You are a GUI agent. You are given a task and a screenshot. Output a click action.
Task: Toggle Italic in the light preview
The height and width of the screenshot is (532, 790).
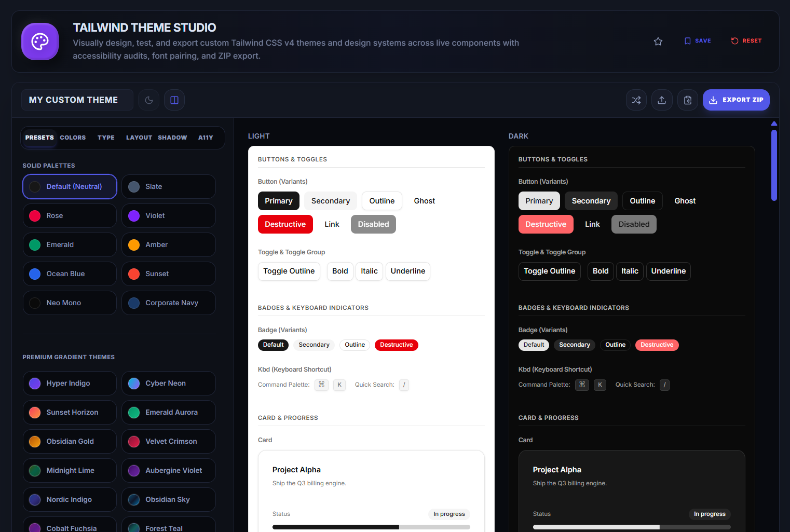point(369,271)
